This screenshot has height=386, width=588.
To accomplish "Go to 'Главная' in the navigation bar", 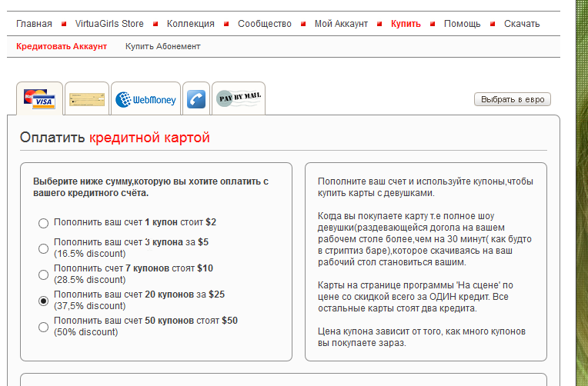I will (x=34, y=24).
